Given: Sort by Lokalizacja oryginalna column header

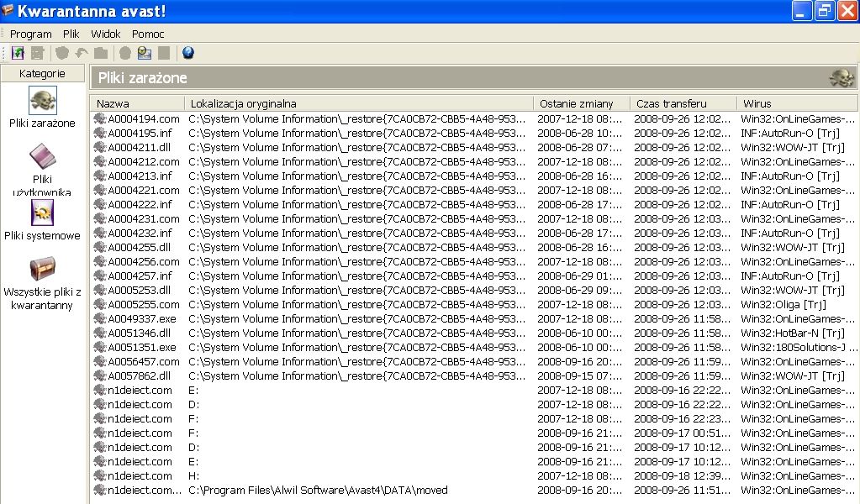Looking at the screenshot, I should [x=359, y=103].
